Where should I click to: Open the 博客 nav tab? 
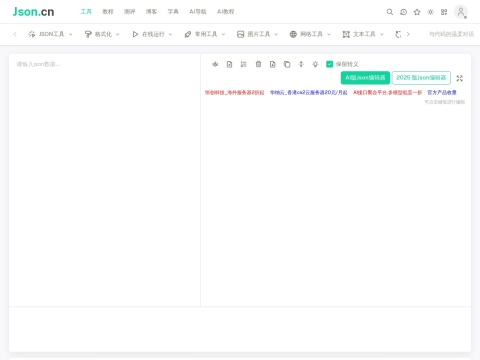(x=151, y=12)
